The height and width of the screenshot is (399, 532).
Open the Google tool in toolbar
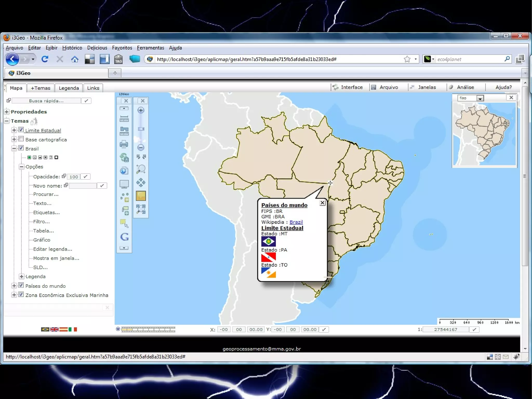tap(124, 237)
